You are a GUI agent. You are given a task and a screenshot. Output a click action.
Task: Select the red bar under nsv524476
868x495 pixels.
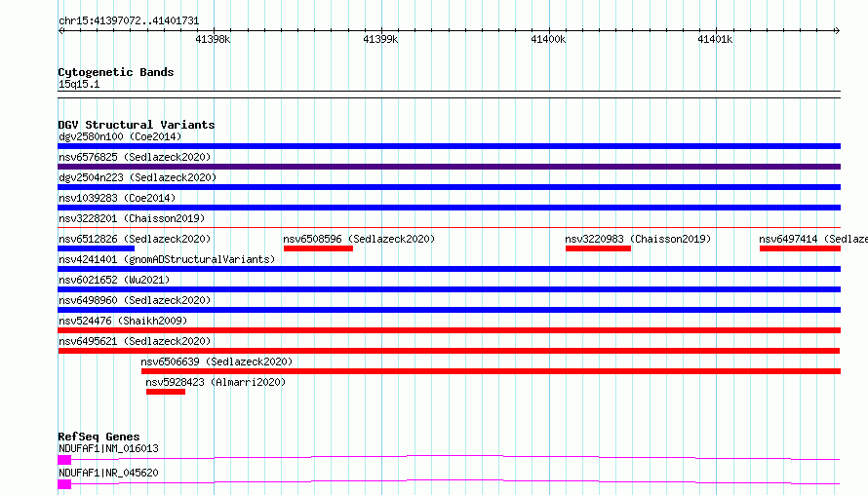pos(449,330)
